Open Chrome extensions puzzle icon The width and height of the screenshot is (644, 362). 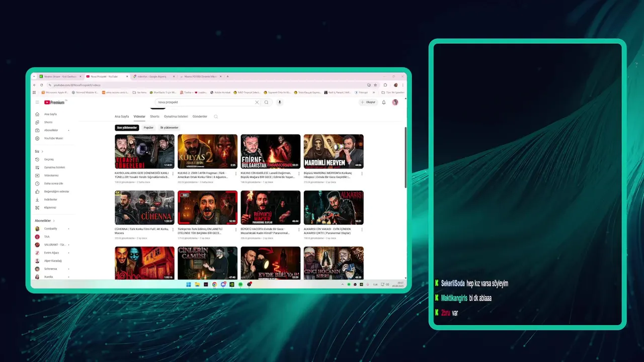[x=385, y=85]
